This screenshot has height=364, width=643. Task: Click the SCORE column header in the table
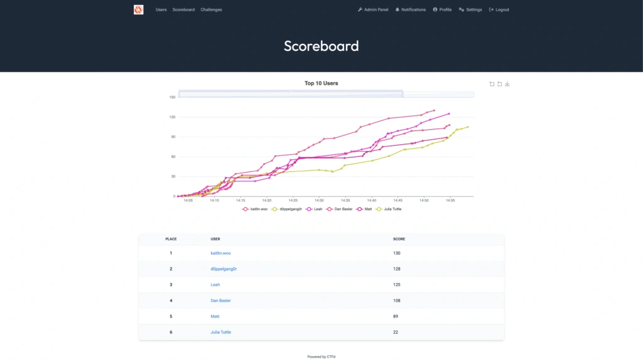[399, 238]
